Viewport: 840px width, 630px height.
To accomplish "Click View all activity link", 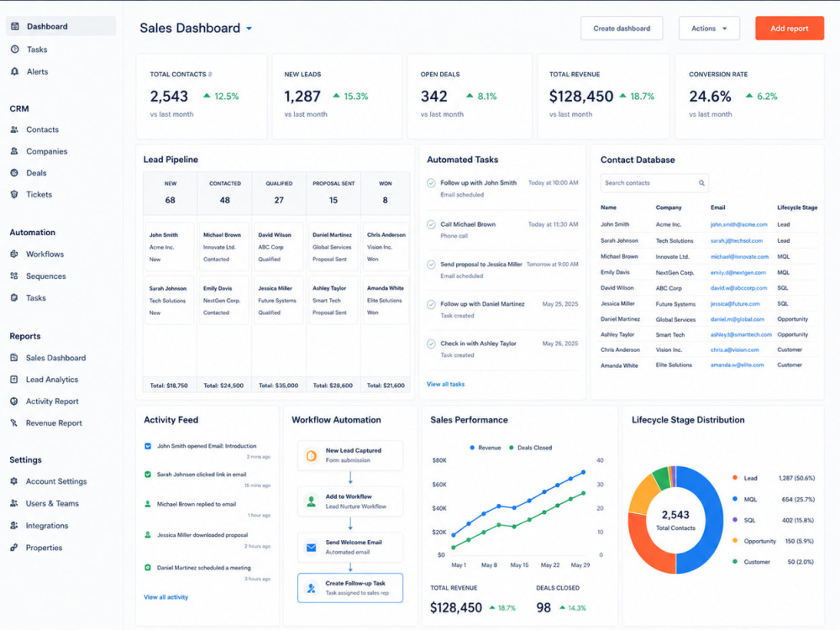I will point(165,596).
